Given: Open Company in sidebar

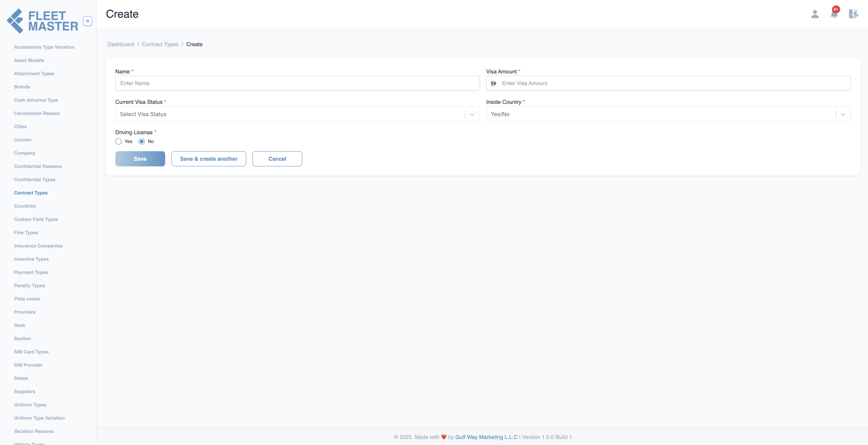Looking at the screenshot, I should [25, 153].
